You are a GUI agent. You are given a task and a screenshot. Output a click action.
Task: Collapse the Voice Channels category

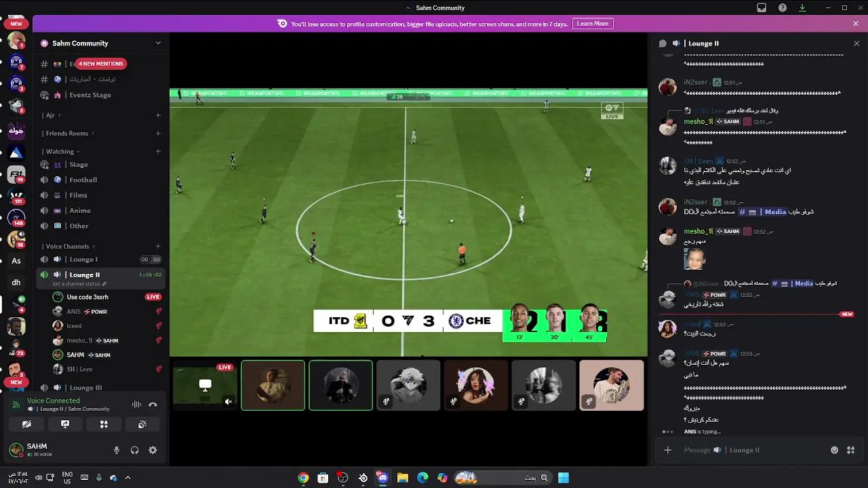point(68,247)
